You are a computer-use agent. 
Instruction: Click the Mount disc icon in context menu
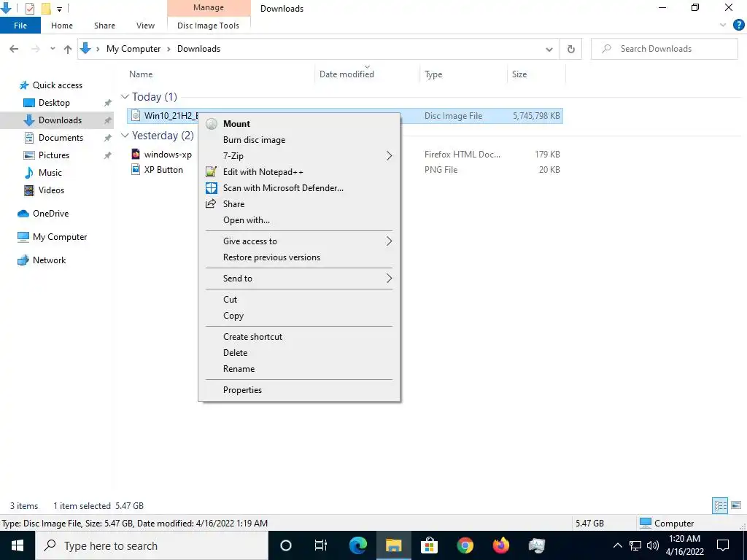(x=212, y=124)
